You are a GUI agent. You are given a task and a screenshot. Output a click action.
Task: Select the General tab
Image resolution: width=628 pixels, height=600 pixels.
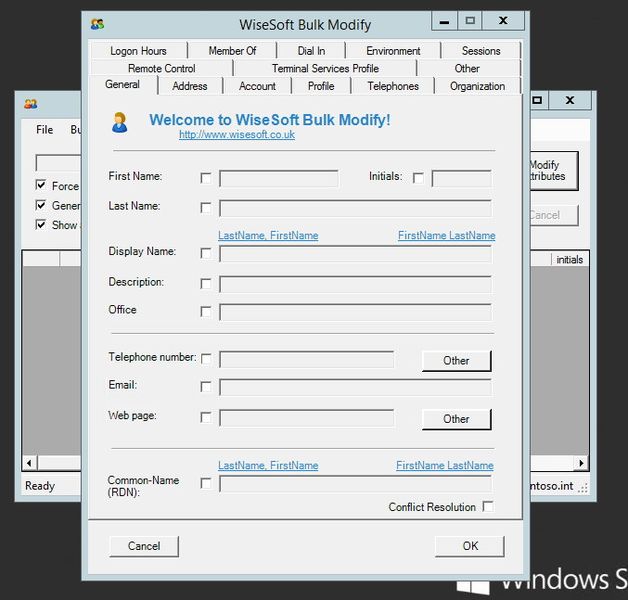pos(123,85)
